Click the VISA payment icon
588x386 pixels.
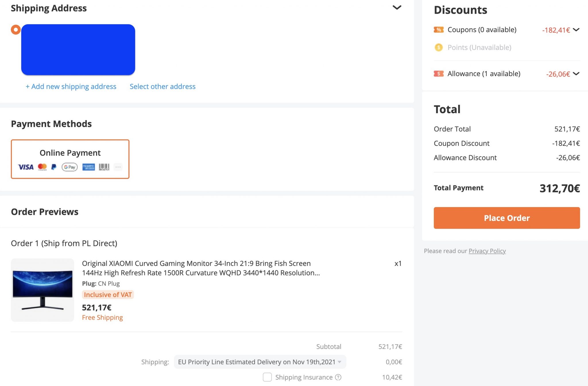click(26, 167)
